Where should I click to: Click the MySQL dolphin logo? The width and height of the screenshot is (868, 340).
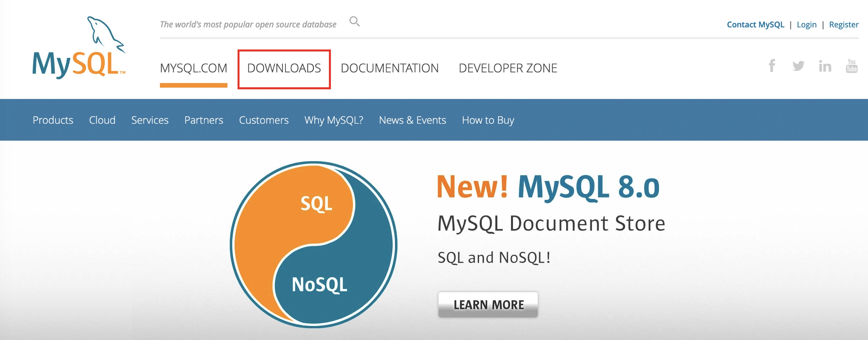tap(79, 47)
